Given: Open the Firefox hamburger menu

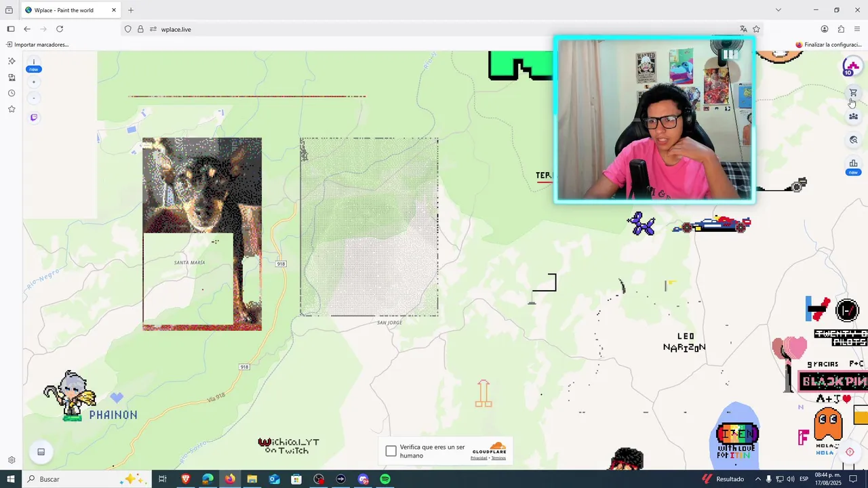Looking at the screenshot, I should click(x=857, y=29).
